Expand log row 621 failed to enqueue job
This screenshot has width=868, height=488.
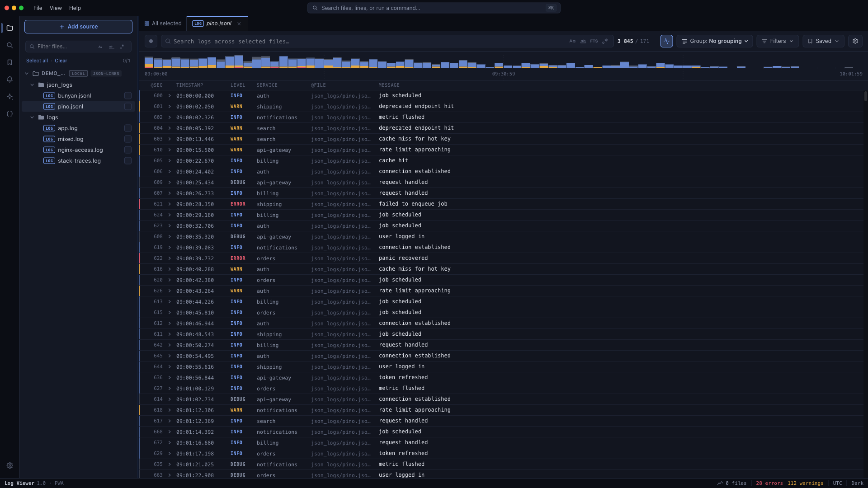pyautogui.click(x=170, y=204)
